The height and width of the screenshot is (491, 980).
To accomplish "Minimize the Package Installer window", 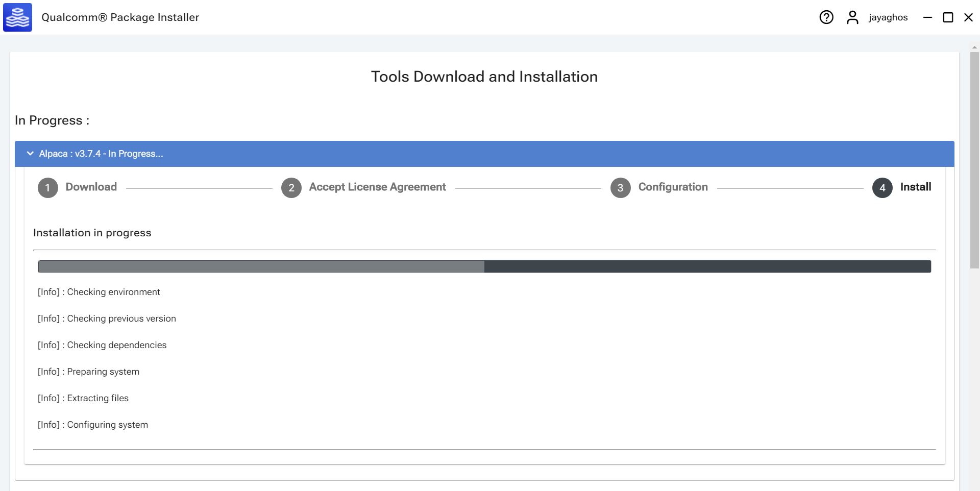I will pyautogui.click(x=927, y=17).
